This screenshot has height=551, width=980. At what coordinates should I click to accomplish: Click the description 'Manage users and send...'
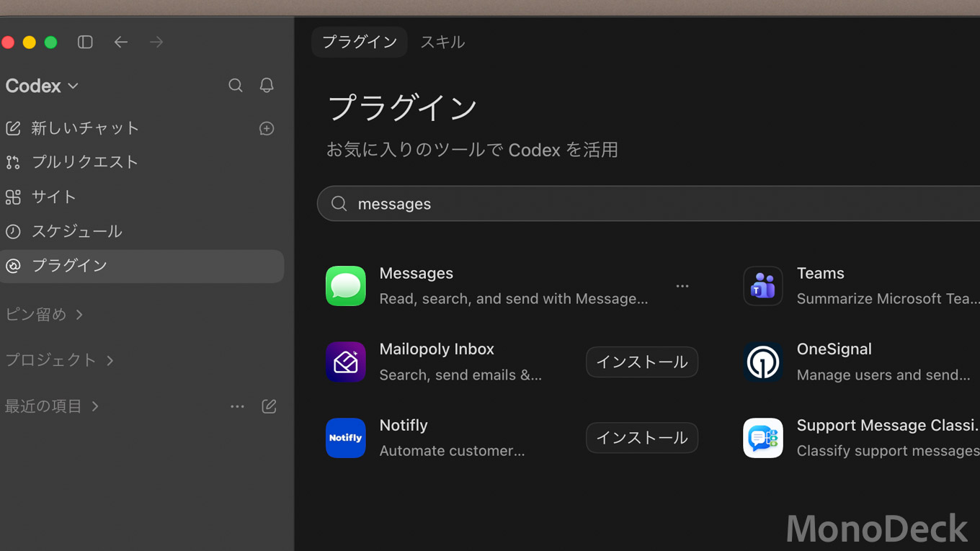[883, 375]
